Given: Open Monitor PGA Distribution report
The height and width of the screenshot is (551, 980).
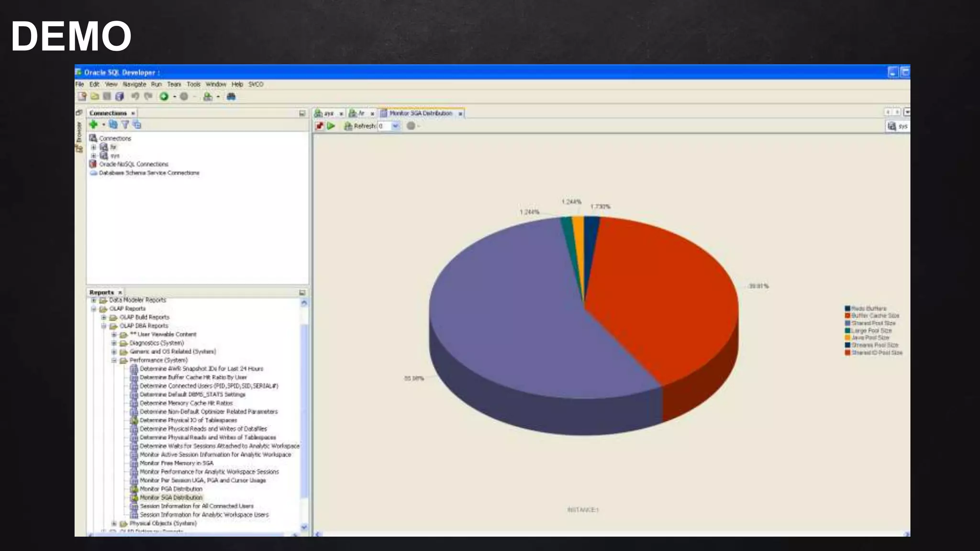Looking at the screenshot, I should [x=171, y=489].
